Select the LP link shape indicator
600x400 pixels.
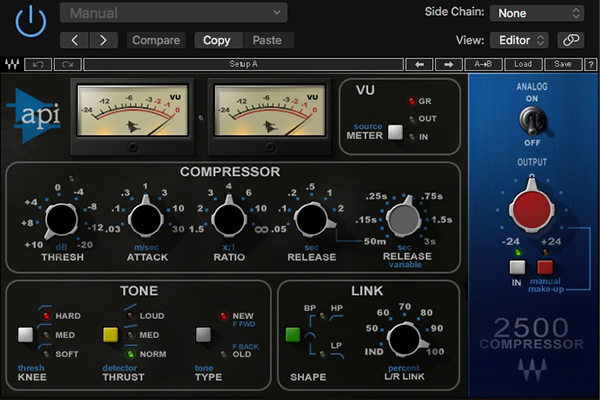pos(322,354)
